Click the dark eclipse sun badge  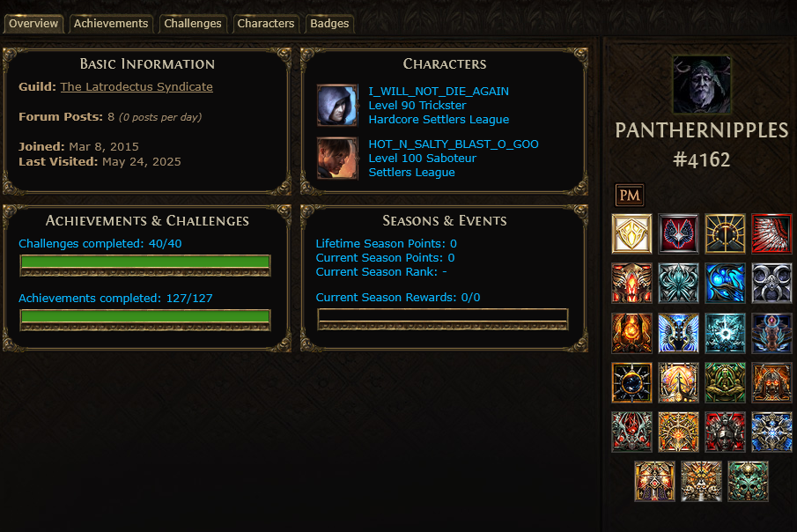631,383
